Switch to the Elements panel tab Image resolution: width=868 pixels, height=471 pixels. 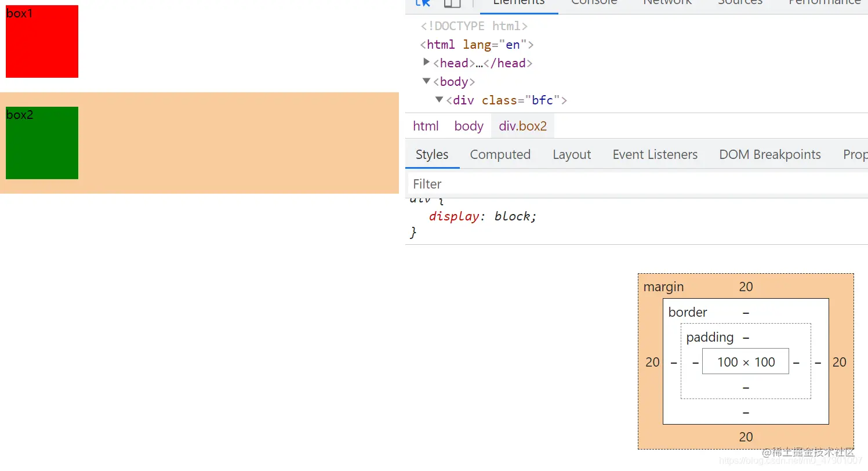[x=519, y=3]
